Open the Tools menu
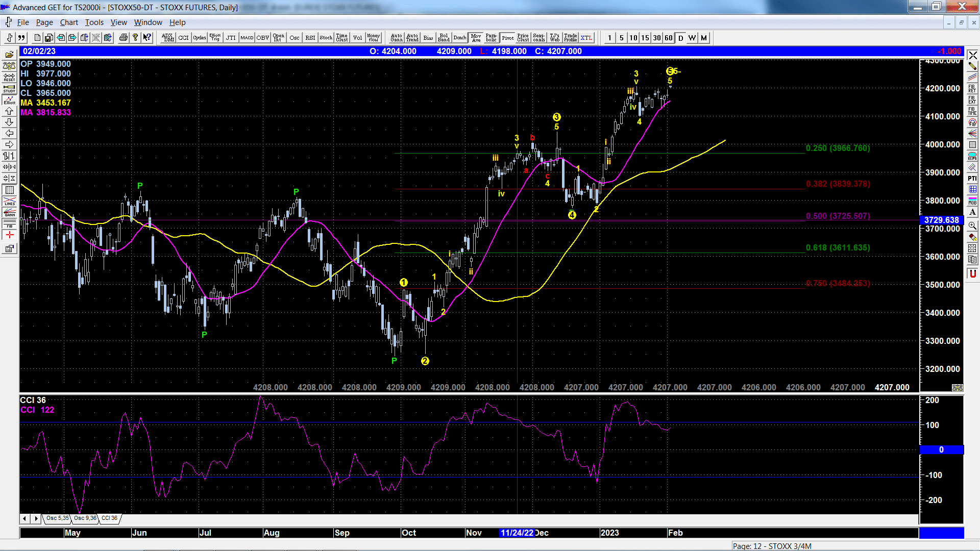 point(94,22)
